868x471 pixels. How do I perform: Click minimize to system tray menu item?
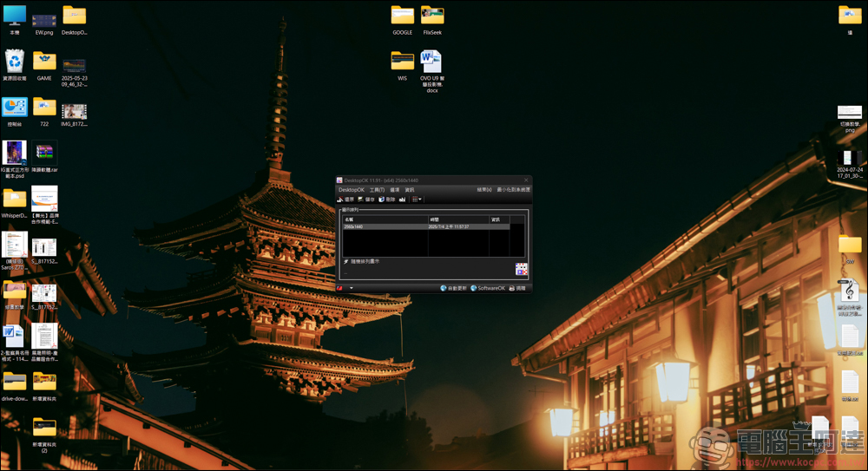513,190
